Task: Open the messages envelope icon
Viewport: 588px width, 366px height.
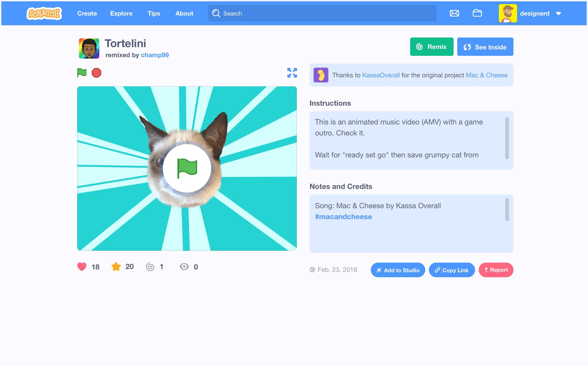Action: click(x=454, y=13)
